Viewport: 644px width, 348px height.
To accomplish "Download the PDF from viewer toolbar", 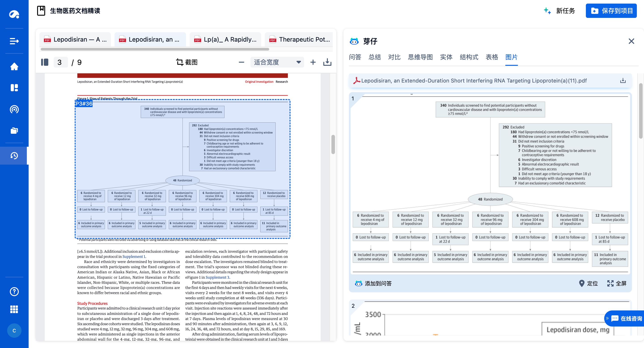I will [x=327, y=62].
